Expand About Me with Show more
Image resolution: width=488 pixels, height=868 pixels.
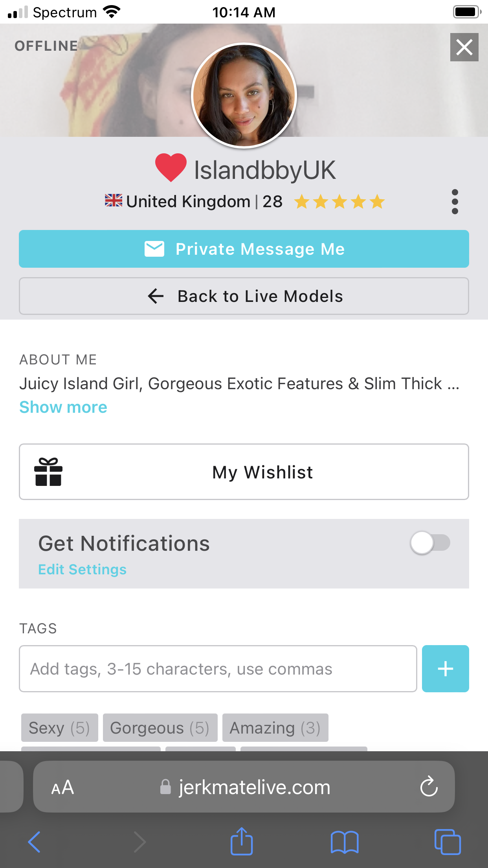[x=63, y=407]
